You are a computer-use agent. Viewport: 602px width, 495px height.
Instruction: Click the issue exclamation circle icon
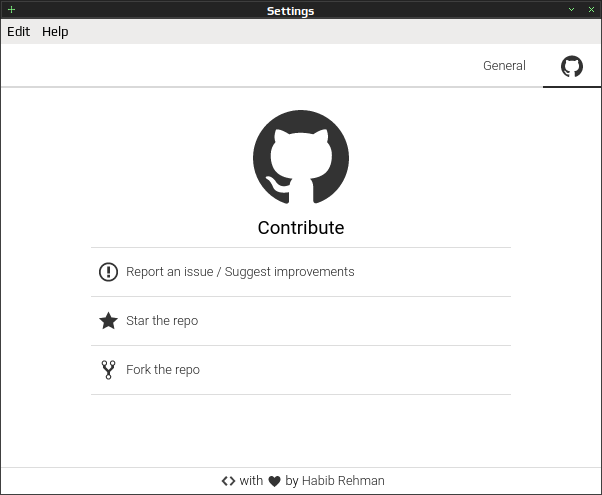(x=108, y=272)
